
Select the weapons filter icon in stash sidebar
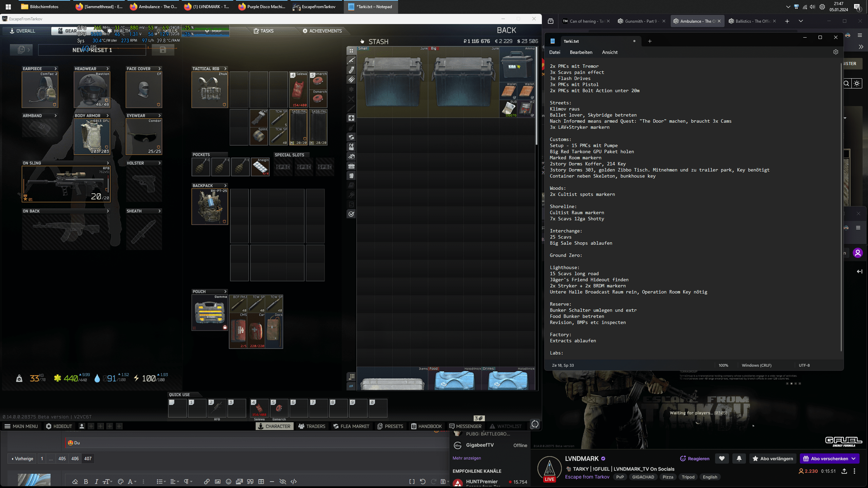(351, 60)
